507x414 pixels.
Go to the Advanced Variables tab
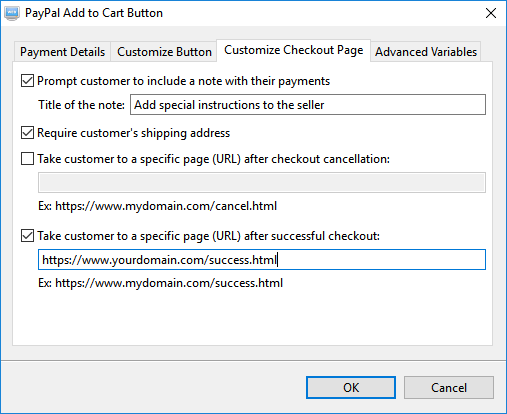click(x=426, y=52)
